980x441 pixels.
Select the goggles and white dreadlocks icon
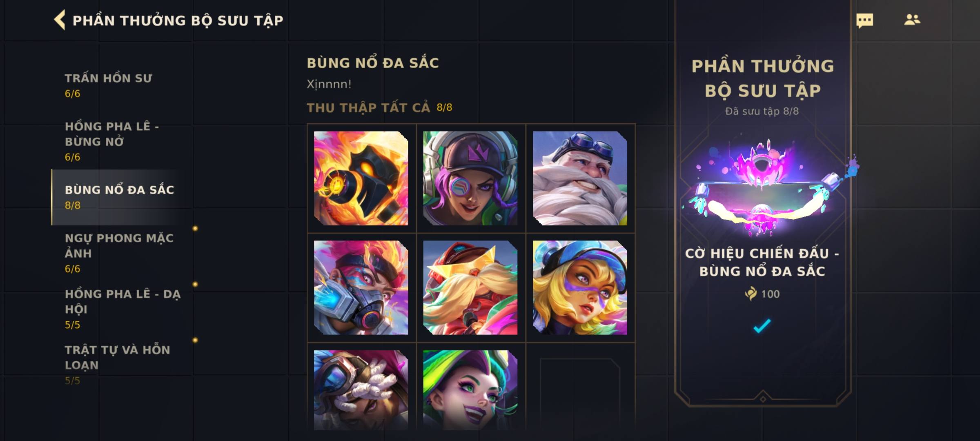click(x=361, y=390)
